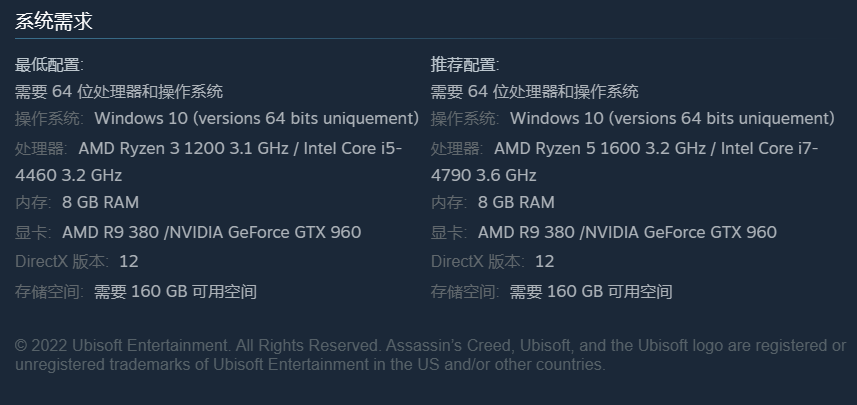The image size is (857, 405).
Task: Click the 推荐配置 column label
Action: pos(464,65)
